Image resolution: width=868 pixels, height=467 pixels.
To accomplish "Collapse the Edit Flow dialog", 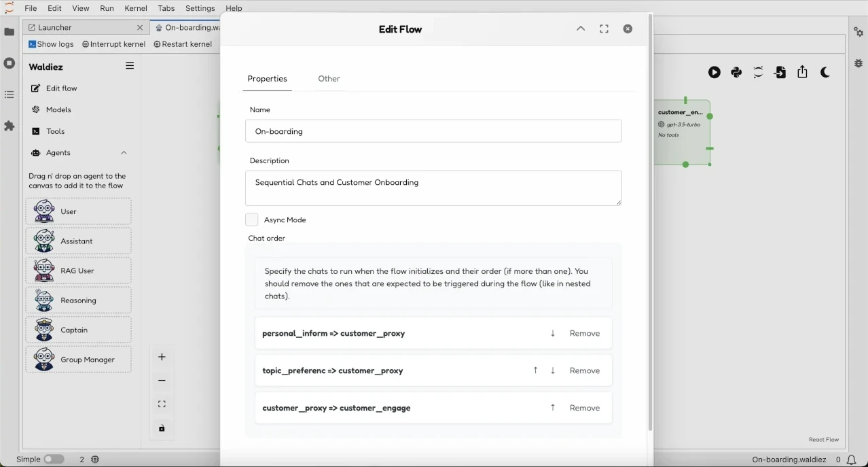I will click(581, 29).
